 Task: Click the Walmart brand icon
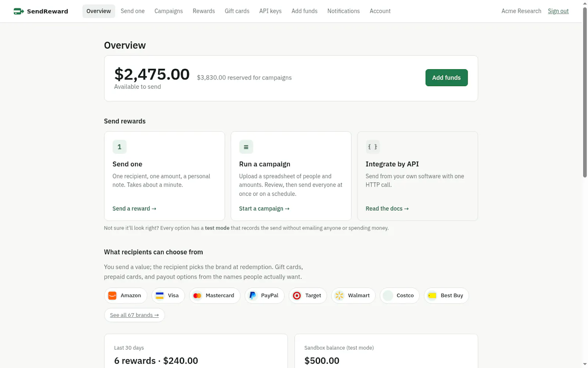coord(340,296)
